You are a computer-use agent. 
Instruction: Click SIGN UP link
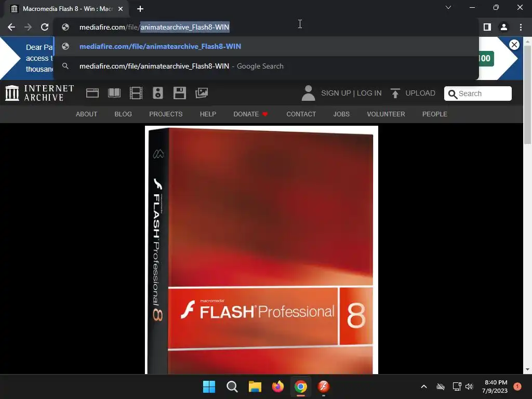point(336,93)
